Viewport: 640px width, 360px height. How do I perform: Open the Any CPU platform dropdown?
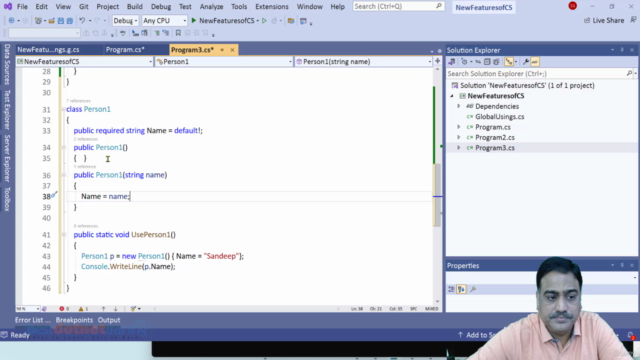[x=164, y=20]
